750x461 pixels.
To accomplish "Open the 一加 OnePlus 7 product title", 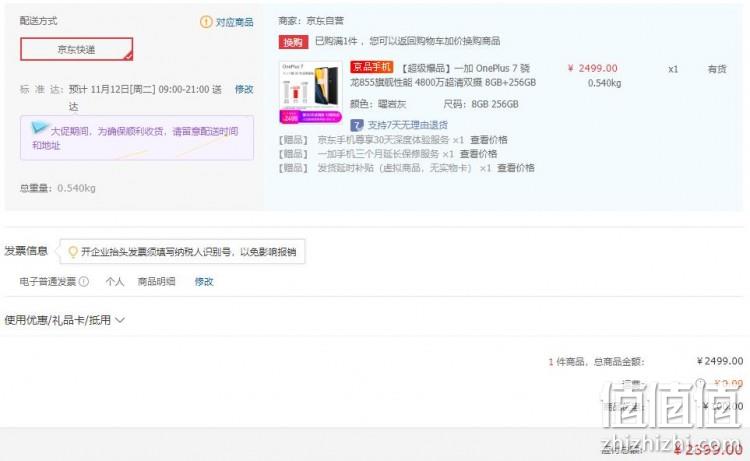I will [x=443, y=75].
